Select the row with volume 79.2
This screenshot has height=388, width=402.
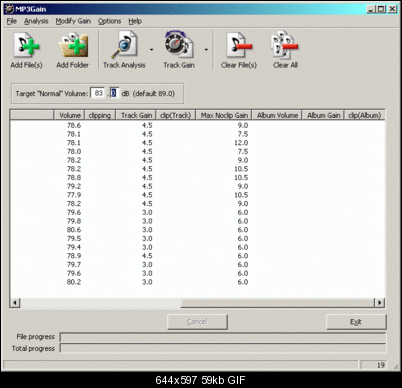pyautogui.click(x=197, y=186)
